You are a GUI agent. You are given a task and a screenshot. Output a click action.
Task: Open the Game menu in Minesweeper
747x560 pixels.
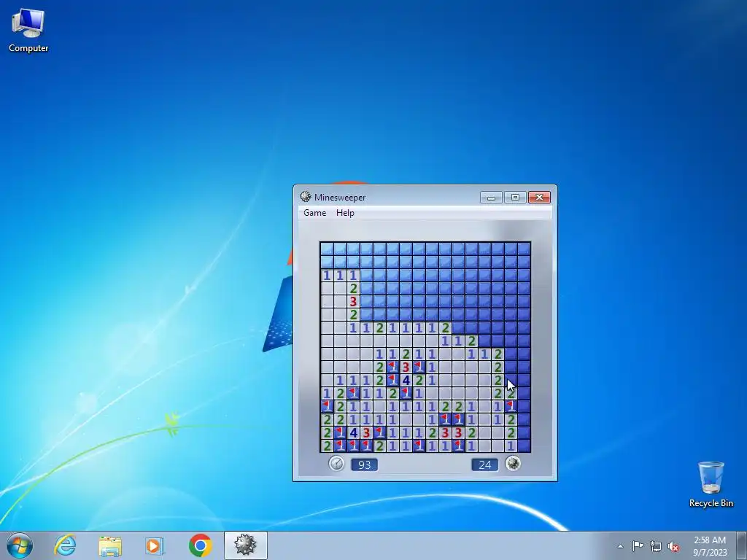pyautogui.click(x=314, y=213)
